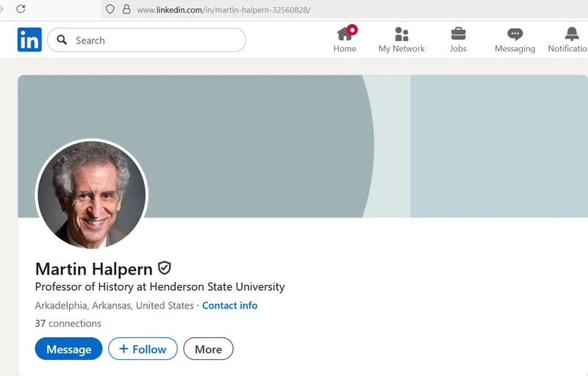This screenshot has height=376, width=588.
Task: Open the Messaging chat bubble icon
Action: (x=514, y=34)
